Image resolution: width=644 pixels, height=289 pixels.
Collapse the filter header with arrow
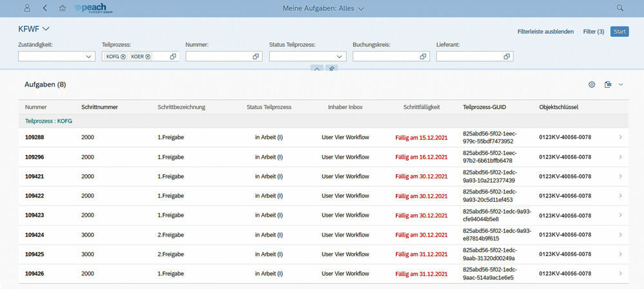317,68
